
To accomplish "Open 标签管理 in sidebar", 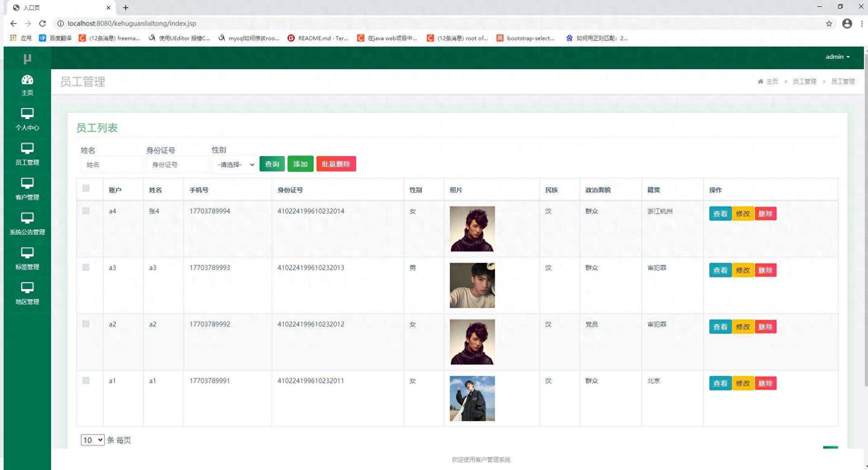I will pyautogui.click(x=27, y=259).
